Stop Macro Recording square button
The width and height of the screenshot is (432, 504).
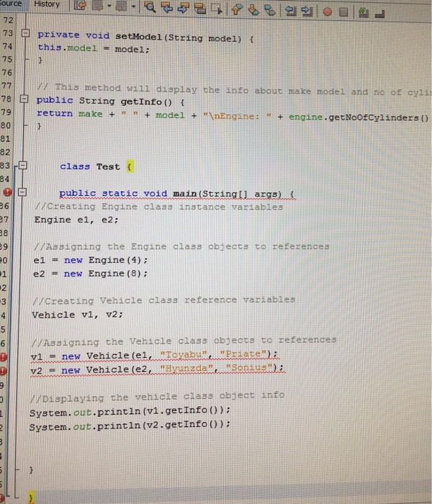pyautogui.click(x=343, y=12)
